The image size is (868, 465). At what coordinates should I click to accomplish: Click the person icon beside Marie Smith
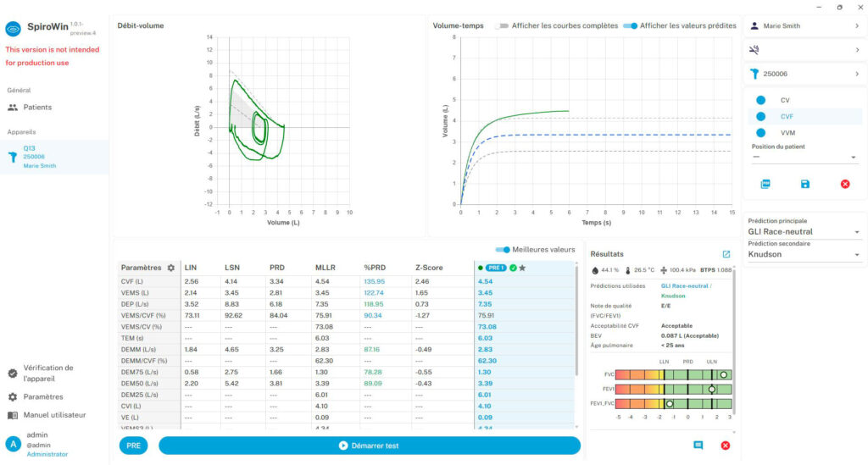pyautogui.click(x=754, y=26)
